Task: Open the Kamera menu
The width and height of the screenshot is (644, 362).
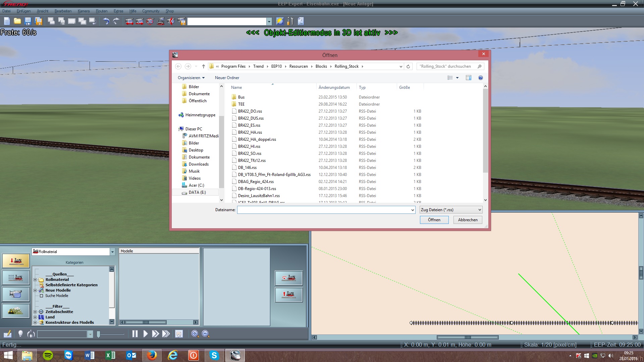Action: (x=84, y=11)
